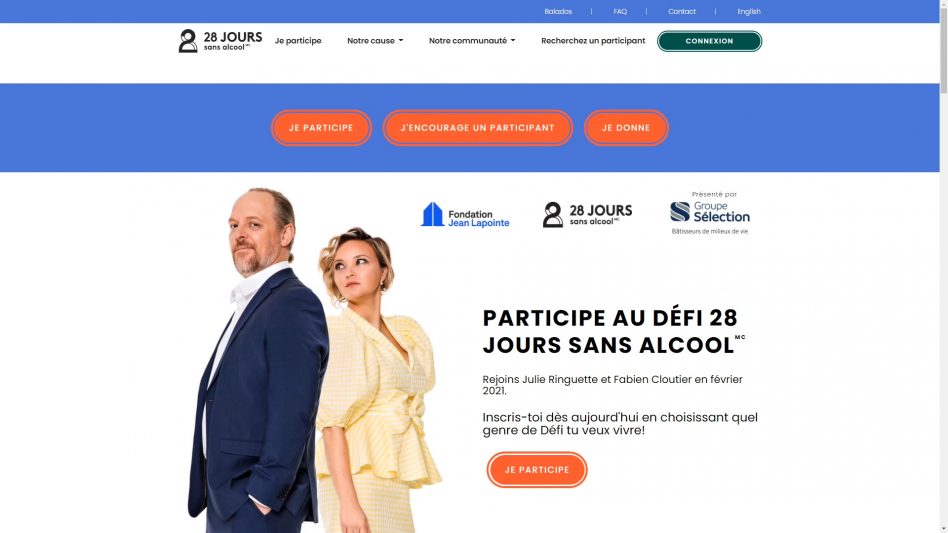Open the Balados link in top bar
The height and width of the screenshot is (533, 948).
(x=558, y=11)
